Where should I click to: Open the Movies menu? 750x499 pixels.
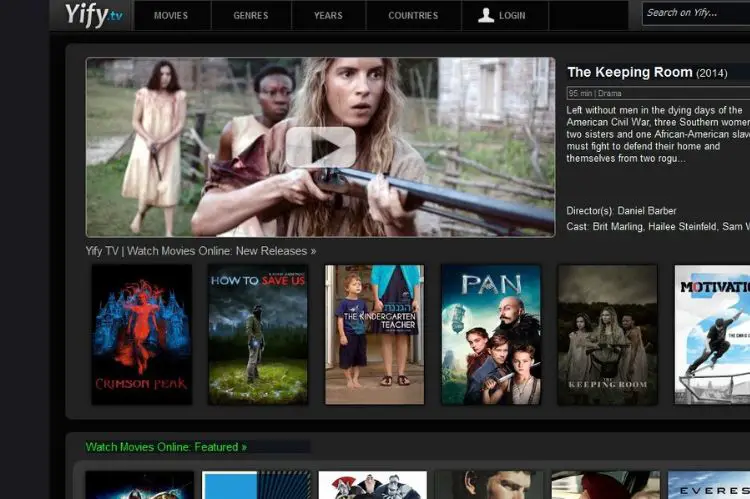pos(171,15)
